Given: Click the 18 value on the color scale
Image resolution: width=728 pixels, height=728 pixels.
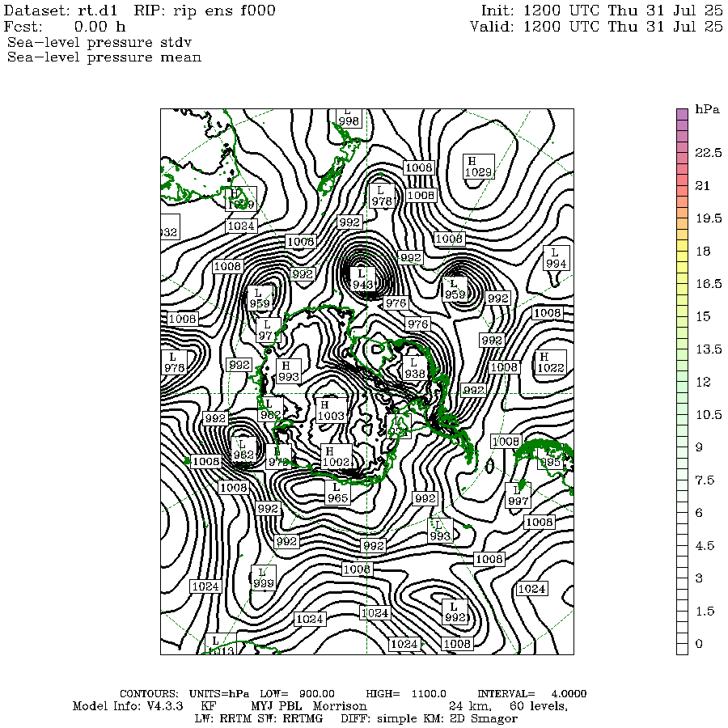Looking at the screenshot, I should pyautogui.click(x=703, y=252).
